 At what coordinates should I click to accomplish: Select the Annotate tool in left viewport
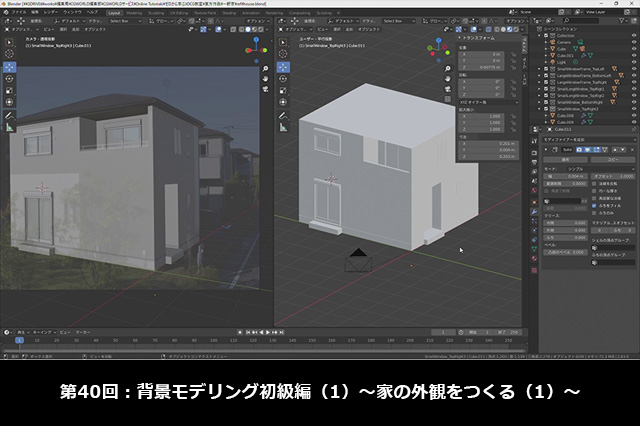pyautogui.click(x=10, y=116)
